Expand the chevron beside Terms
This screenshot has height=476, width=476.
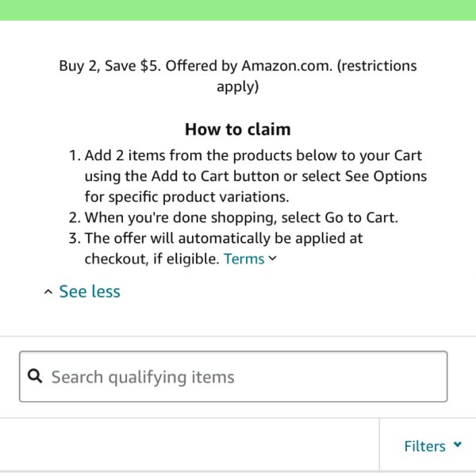coord(273,259)
